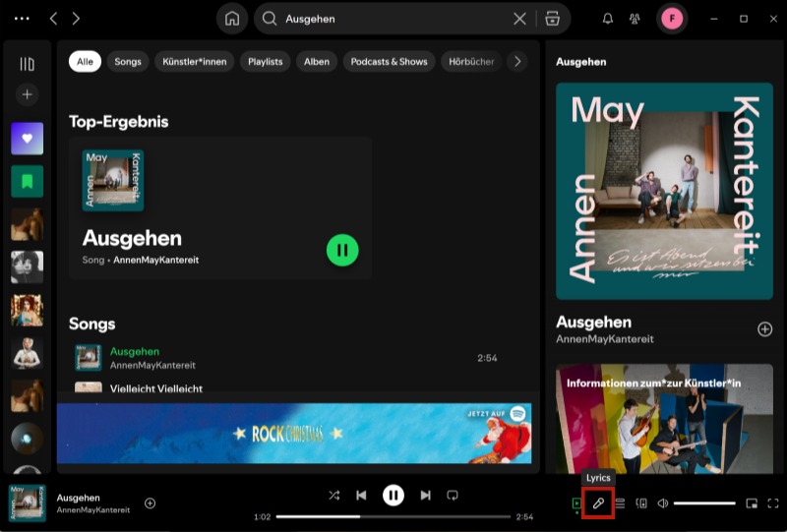Open the Browse icon in search bar
Image resolution: width=787 pixels, height=532 pixels.
(x=553, y=19)
